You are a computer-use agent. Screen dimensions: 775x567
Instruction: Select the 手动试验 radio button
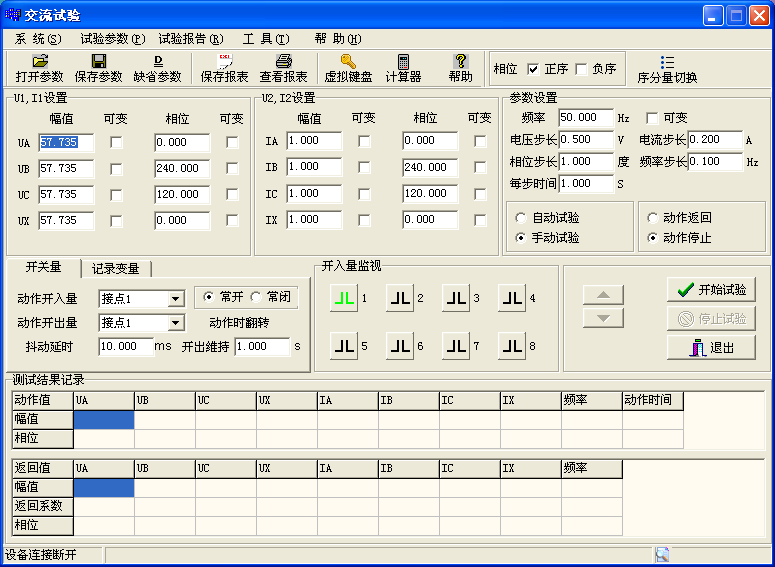[x=520, y=238]
